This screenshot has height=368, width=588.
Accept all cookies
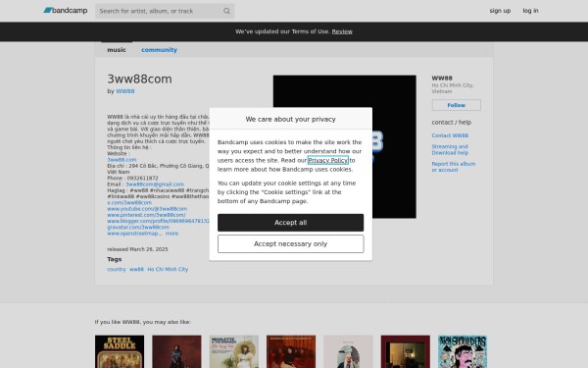(291, 223)
